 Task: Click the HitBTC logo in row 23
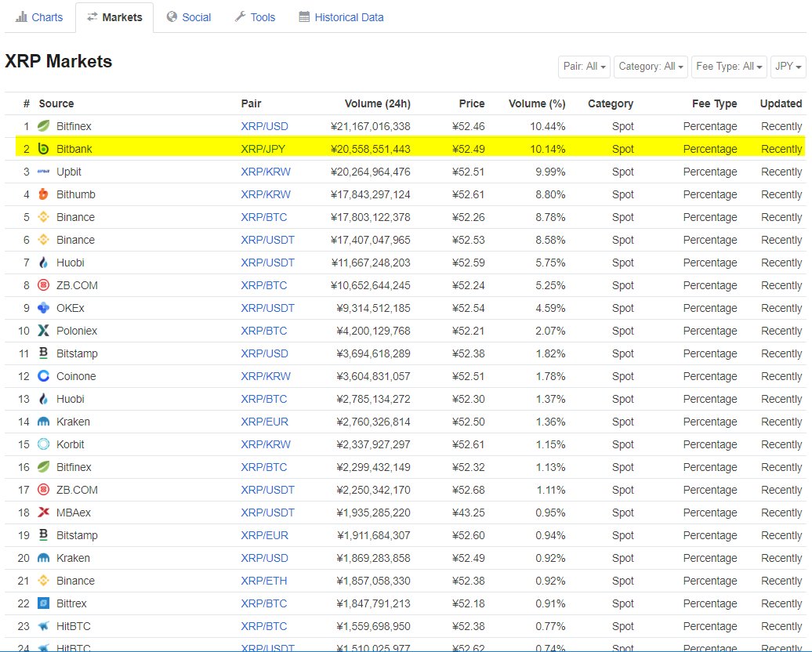point(44,626)
